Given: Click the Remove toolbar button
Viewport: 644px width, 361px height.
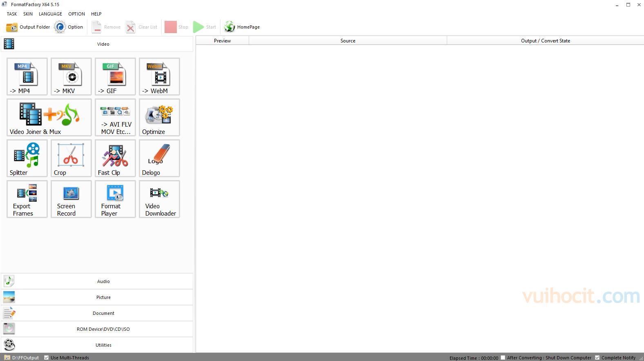Looking at the screenshot, I should (x=106, y=27).
